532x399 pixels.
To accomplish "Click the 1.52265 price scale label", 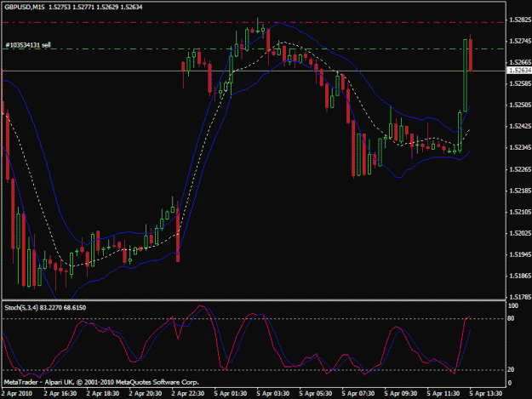I will (520, 169).
